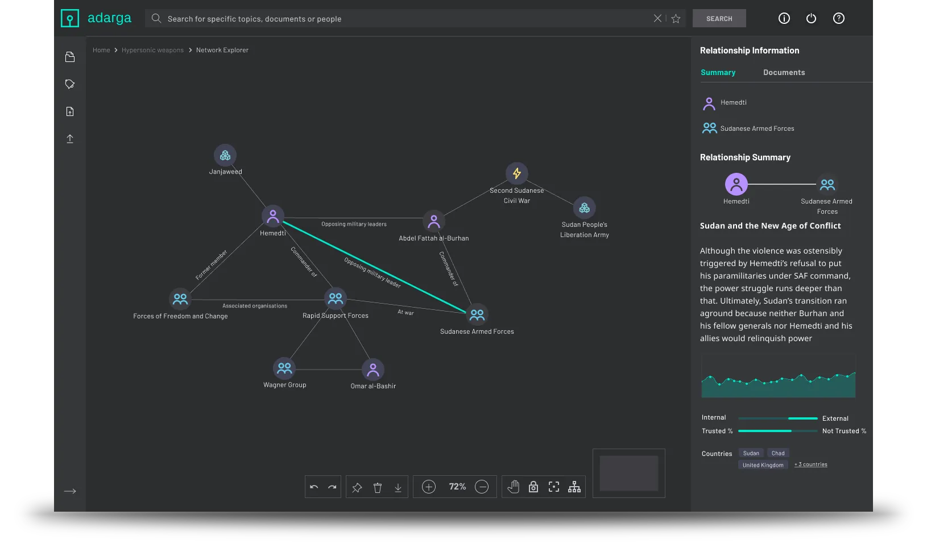The width and height of the screenshot is (927, 560).
Task: Open the folders icon in sidebar
Action: (70, 57)
